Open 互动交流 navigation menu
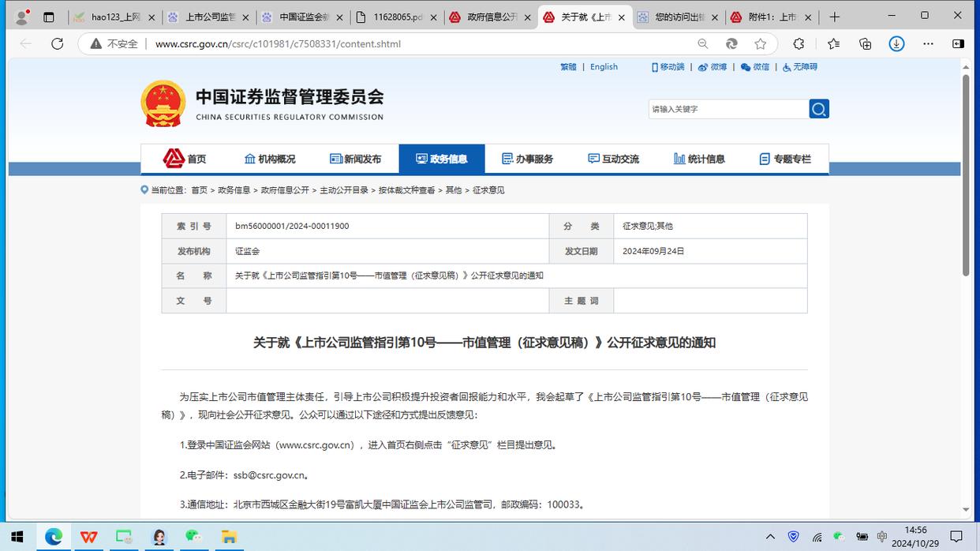Screen dimensions: 980x551 click(614, 159)
